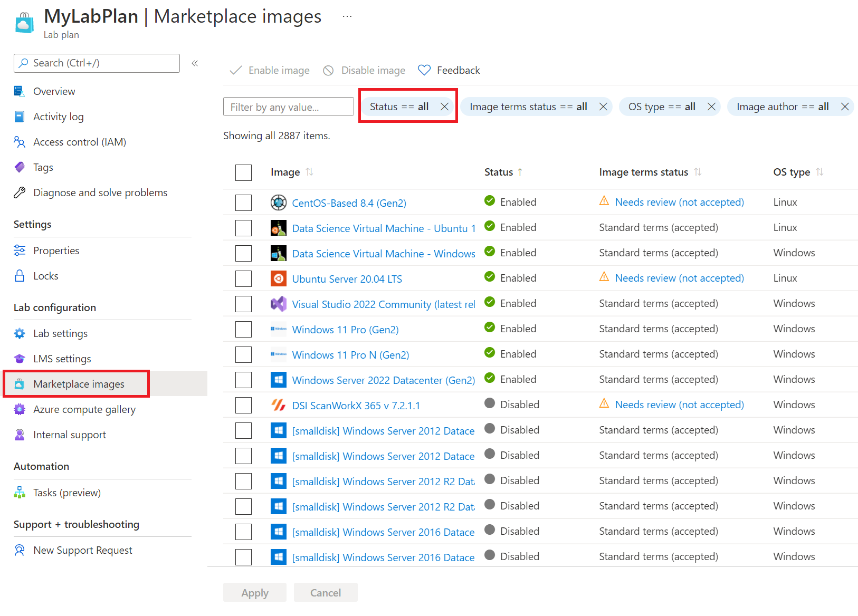
Task: Open the Status filter pill
Action: point(398,106)
